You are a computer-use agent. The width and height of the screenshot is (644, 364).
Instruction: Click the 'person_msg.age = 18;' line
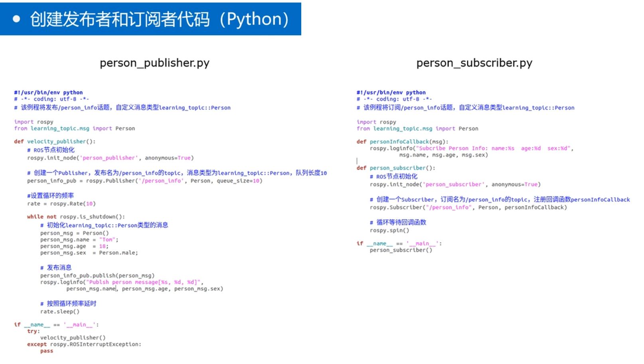click(74, 246)
